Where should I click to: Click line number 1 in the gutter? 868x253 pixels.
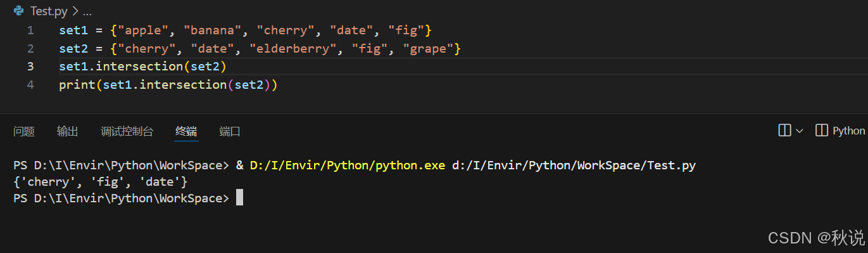pyautogui.click(x=30, y=30)
